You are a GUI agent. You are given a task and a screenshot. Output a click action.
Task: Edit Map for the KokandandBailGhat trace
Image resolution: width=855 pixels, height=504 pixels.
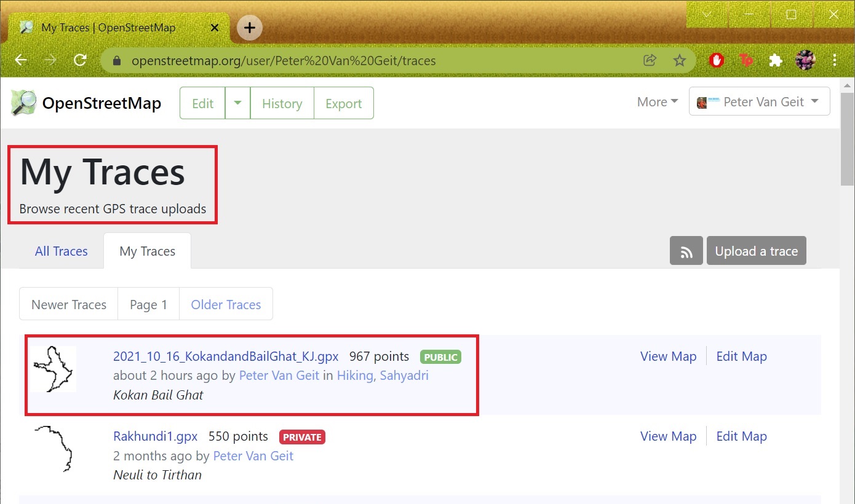[x=742, y=356]
